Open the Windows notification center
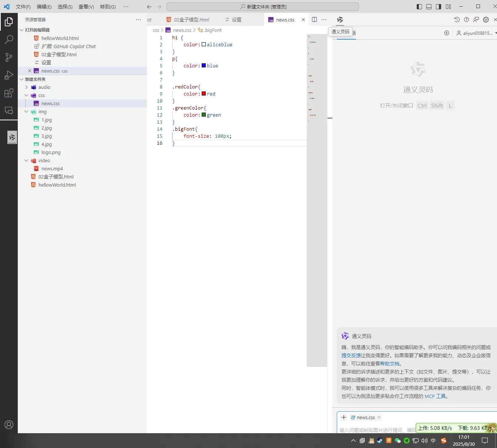497x448 pixels. click(x=485, y=441)
